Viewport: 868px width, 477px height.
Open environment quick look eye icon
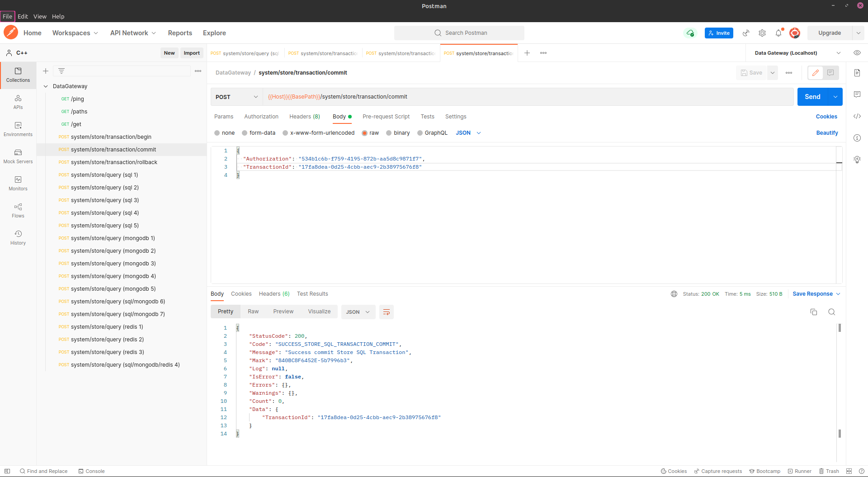coord(857,53)
